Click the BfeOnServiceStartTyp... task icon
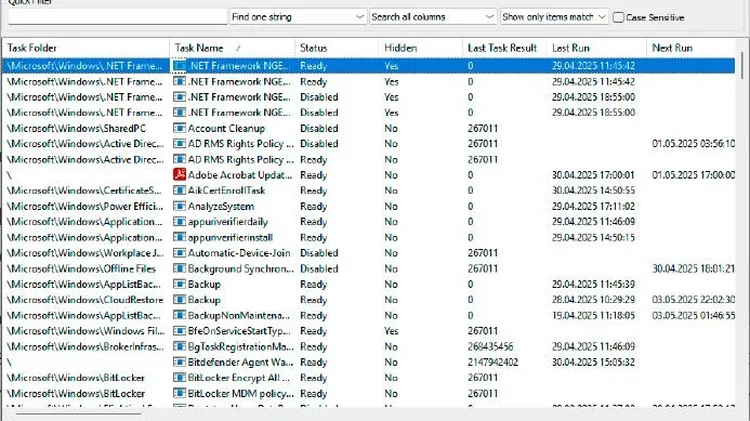This screenshot has width=750, height=421. (179, 331)
